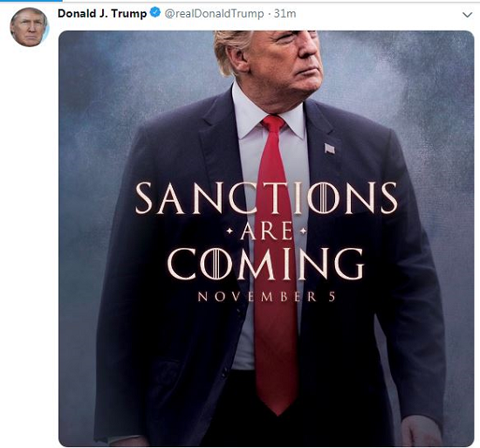This screenshot has width=480, height=448.
Task: Open the Donald J. Trump display name
Action: (x=102, y=13)
